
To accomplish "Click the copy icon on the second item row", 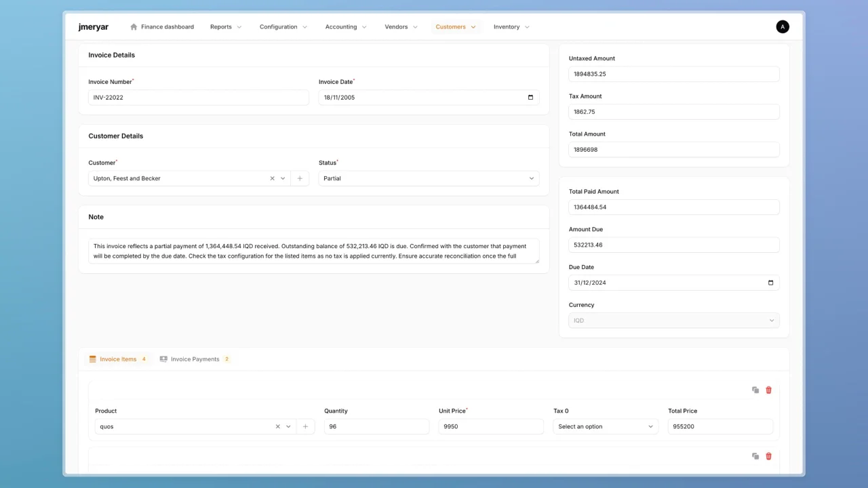I will [x=755, y=456].
